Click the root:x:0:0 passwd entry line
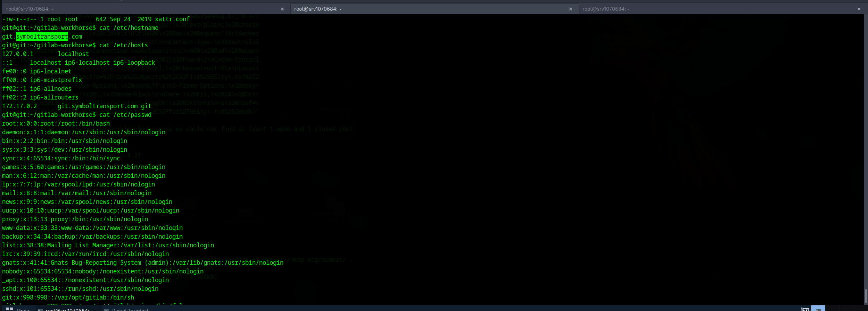This screenshot has height=311, width=868. pos(56,123)
